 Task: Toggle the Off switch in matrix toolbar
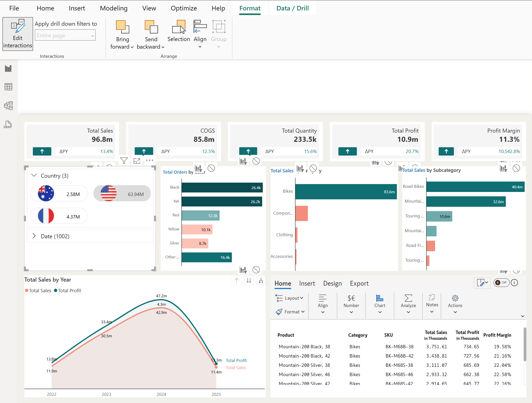pyautogui.click(x=501, y=283)
